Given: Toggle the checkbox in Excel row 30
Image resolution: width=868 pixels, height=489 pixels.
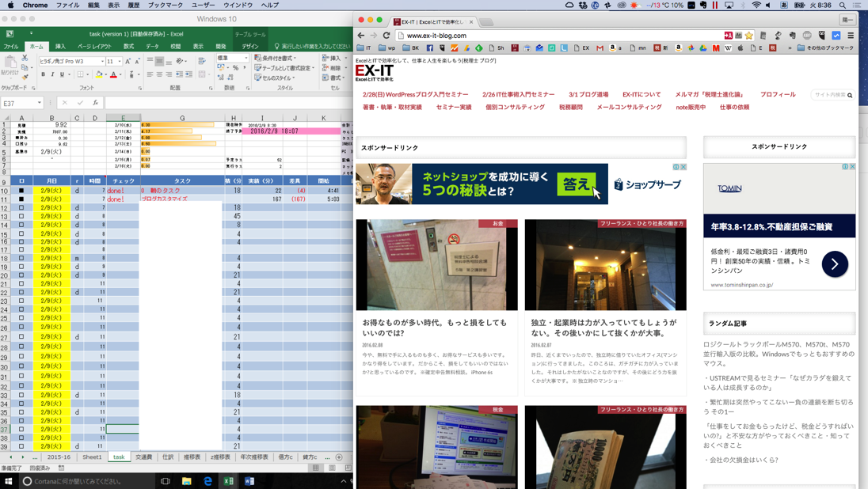Looking at the screenshot, I should (x=21, y=366).
